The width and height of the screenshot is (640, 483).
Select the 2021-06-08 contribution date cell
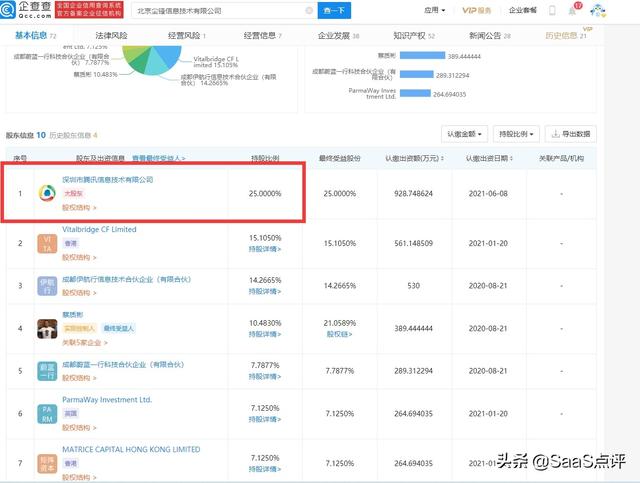(x=488, y=194)
